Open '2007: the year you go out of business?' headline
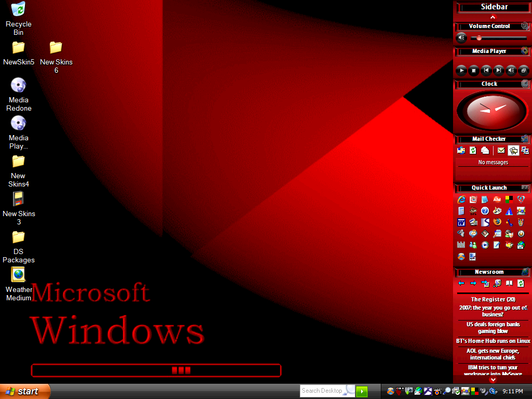 coord(493,311)
